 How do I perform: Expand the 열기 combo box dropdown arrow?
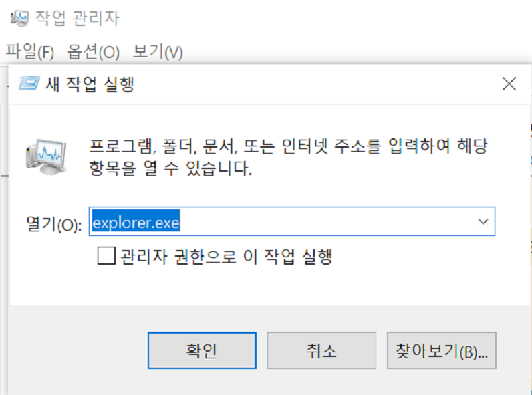coord(483,221)
